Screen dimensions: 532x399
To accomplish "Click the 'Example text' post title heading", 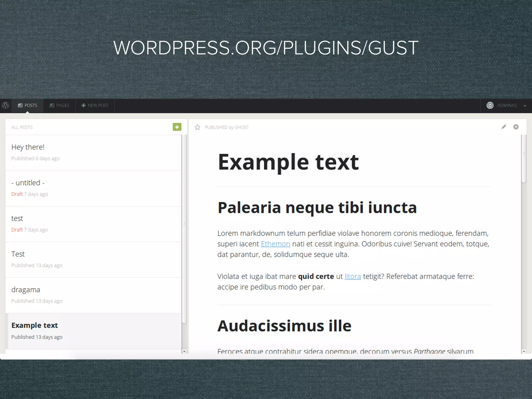I will click(288, 162).
